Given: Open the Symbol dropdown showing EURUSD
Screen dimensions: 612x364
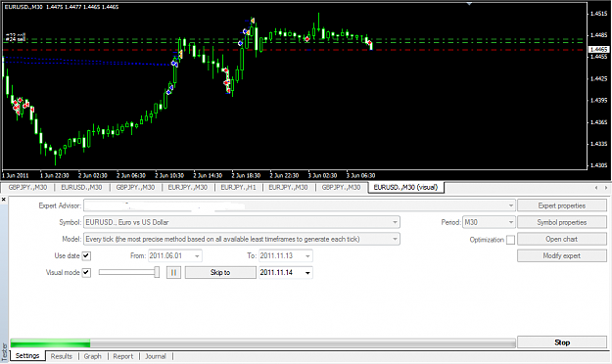Looking at the screenshot, I should 395,222.
